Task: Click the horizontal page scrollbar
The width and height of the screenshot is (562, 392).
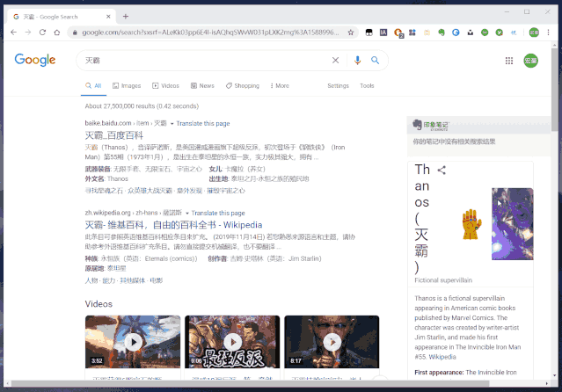Action: pyautogui.click(x=250, y=383)
